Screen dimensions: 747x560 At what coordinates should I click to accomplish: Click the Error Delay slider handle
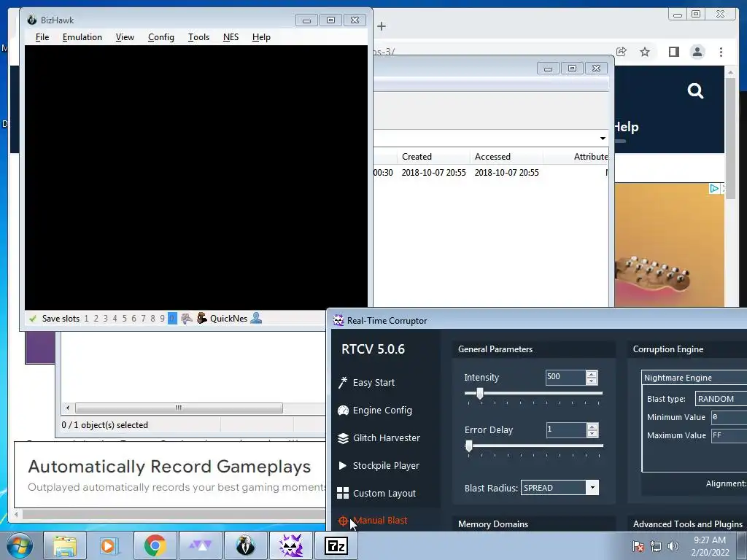tap(469, 446)
